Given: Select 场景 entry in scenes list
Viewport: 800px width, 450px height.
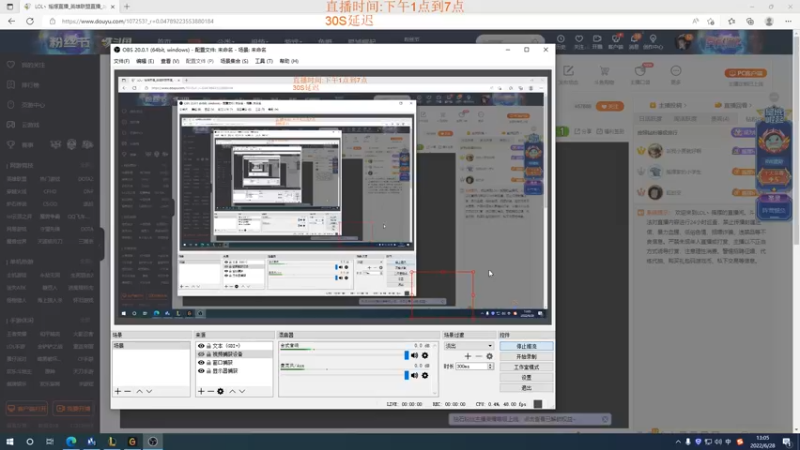Looking at the screenshot, I should tap(151, 346).
